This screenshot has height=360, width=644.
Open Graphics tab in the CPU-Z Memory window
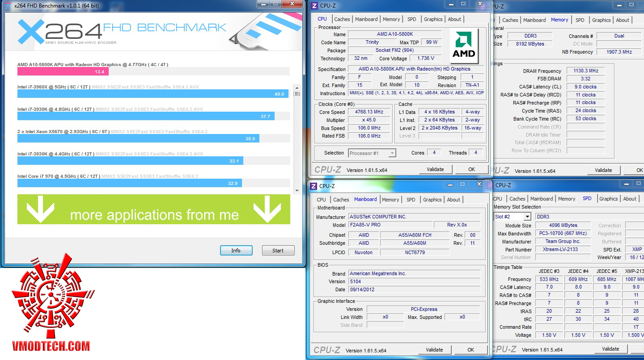[x=602, y=20]
